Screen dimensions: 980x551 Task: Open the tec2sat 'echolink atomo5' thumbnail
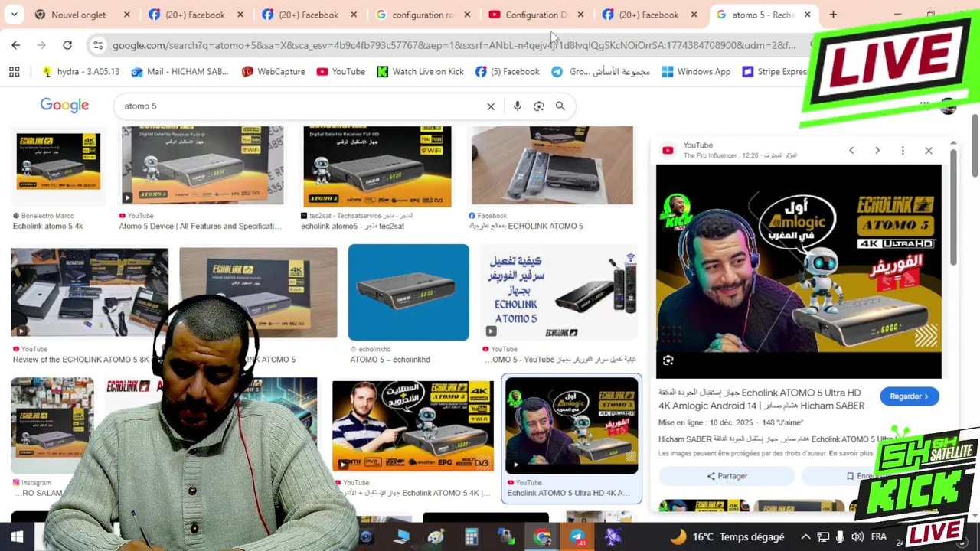coord(377,166)
